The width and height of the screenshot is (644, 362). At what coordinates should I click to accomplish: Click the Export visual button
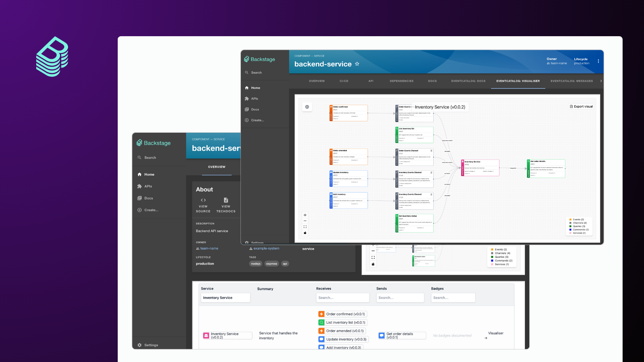pos(581,107)
